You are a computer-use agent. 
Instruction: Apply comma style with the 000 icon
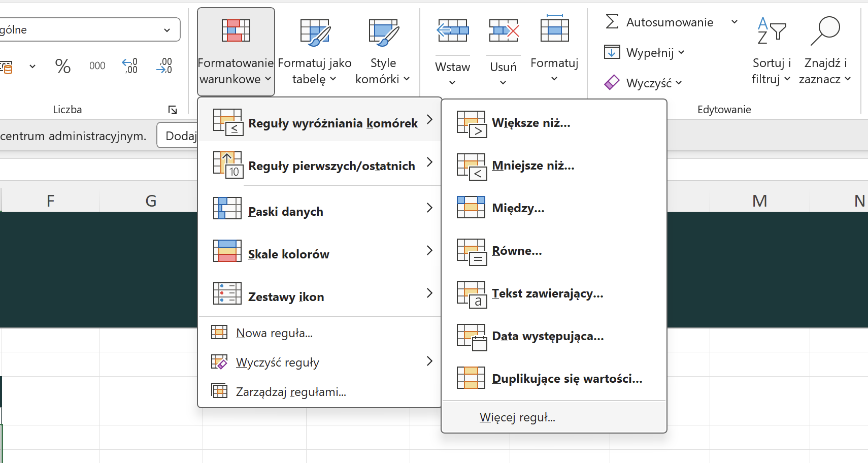97,65
